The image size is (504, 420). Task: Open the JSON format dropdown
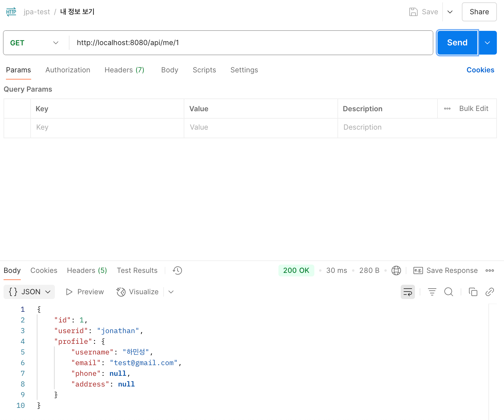click(29, 292)
